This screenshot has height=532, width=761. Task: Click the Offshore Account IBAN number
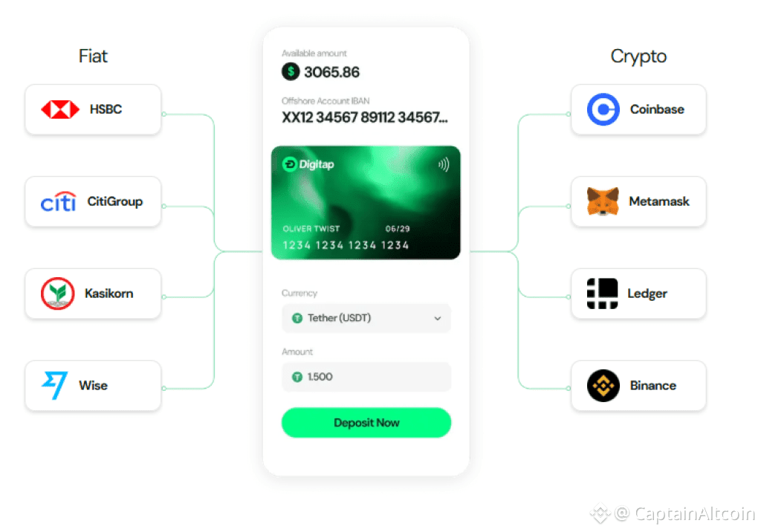365,117
